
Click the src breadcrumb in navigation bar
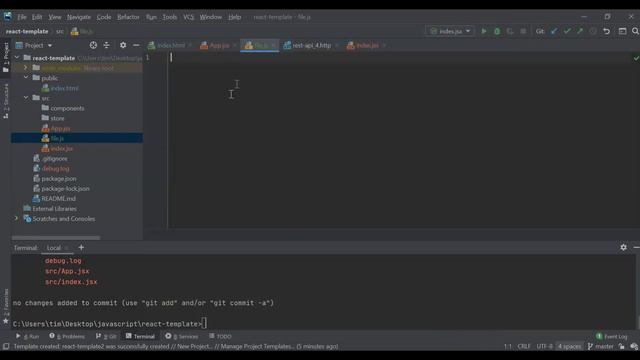click(x=60, y=31)
